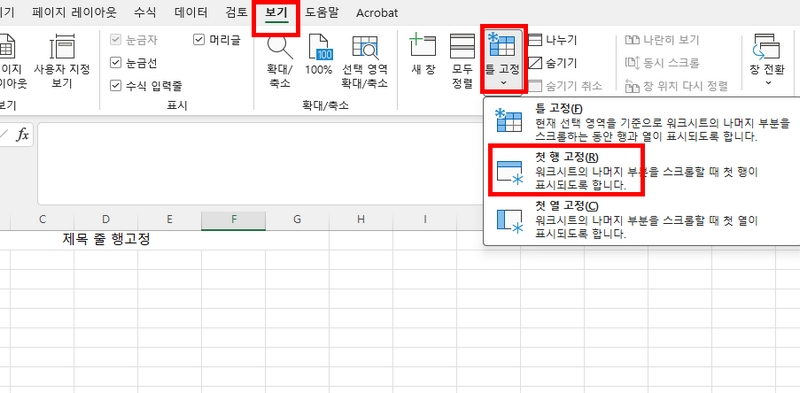
Task: Uncheck the 머리글 checkbox
Action: point(199,40)
